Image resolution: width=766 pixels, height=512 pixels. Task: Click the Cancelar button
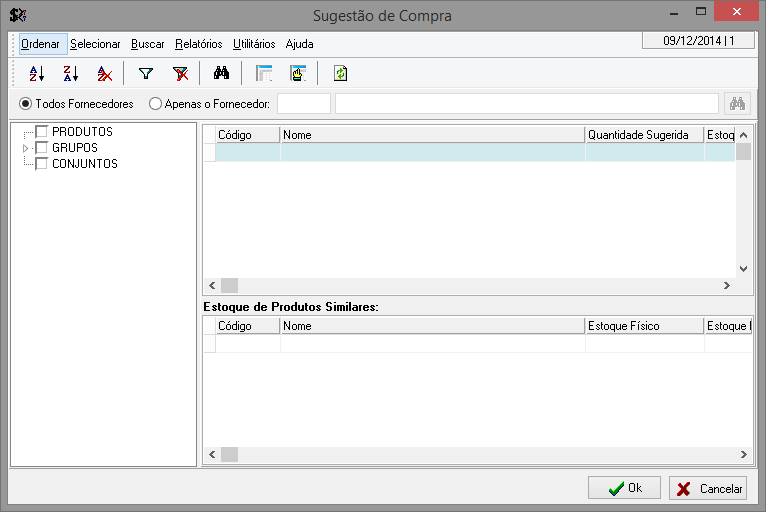[708, 488]
